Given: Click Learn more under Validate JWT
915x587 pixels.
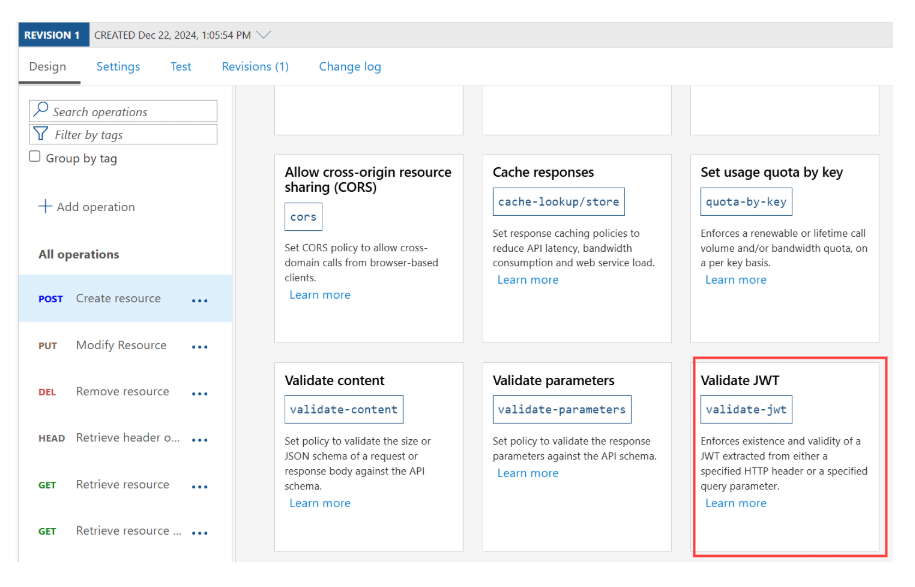Looking at the screenshot, I should [736, 503].
